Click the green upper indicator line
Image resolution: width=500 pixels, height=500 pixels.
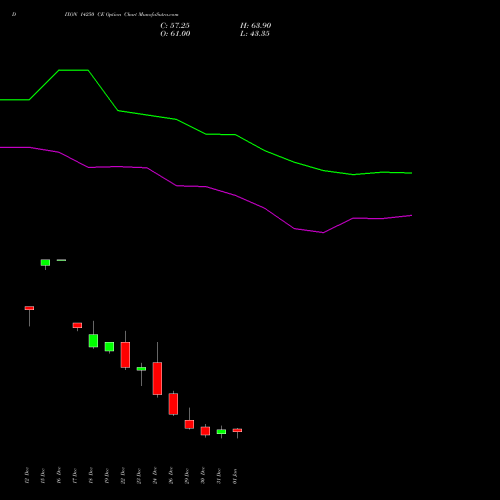pos(206,134)
